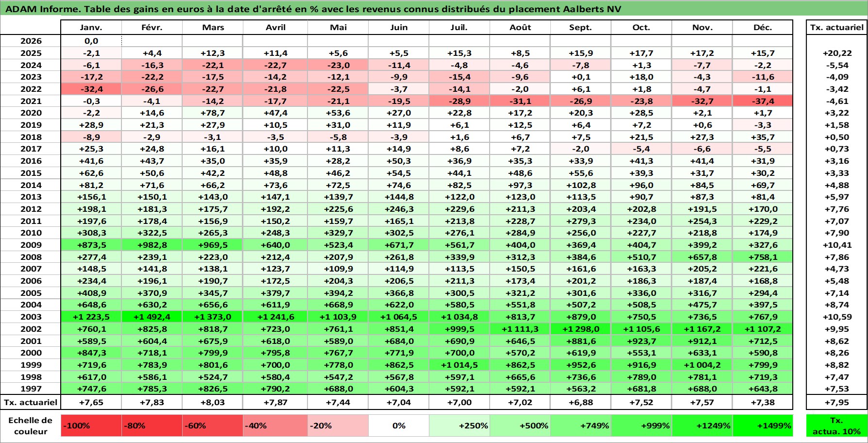Click the 'Déc.' column header
The width and height of the screenshot is (868, 443).
(763, 27)
